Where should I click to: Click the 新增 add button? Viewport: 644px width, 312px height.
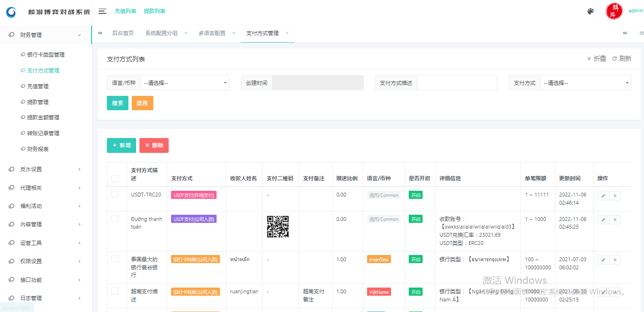point(121,145)
